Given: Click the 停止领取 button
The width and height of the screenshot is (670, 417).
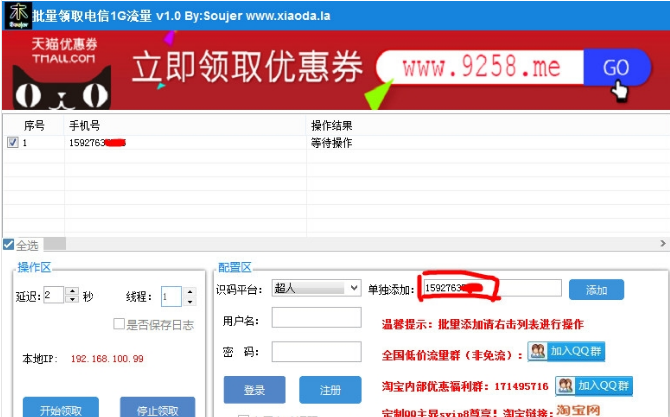Looking at the screenshot, I should click(158, 407).
